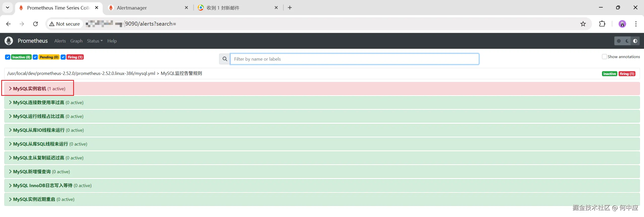Screen dimensions: 644x217
Task: Click the Not secure warning chip
Action: pyautogui.click(x=65, y=24)
